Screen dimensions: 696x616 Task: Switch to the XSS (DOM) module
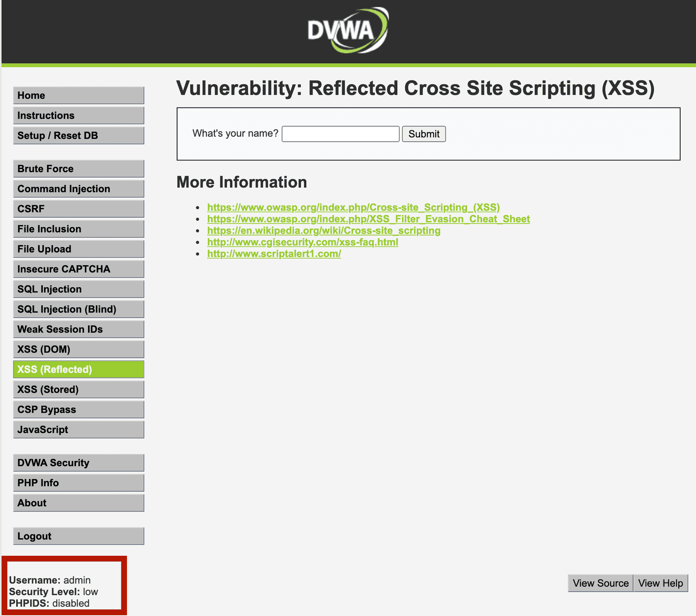click(x=79, y=349)
